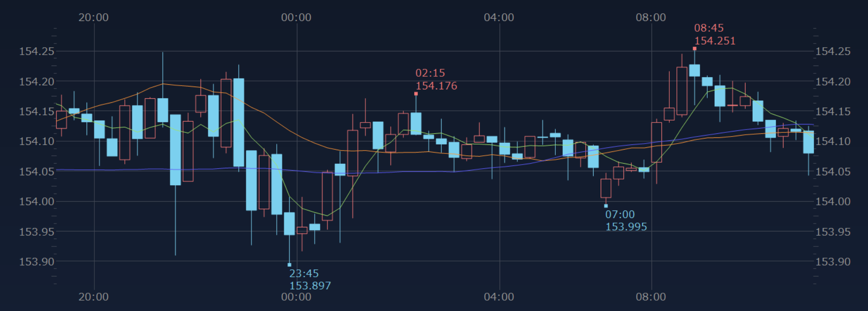Click the 02:15 high price label 154.176
The height and width of the screenshot is (311, 868).
tap(436, 86)
